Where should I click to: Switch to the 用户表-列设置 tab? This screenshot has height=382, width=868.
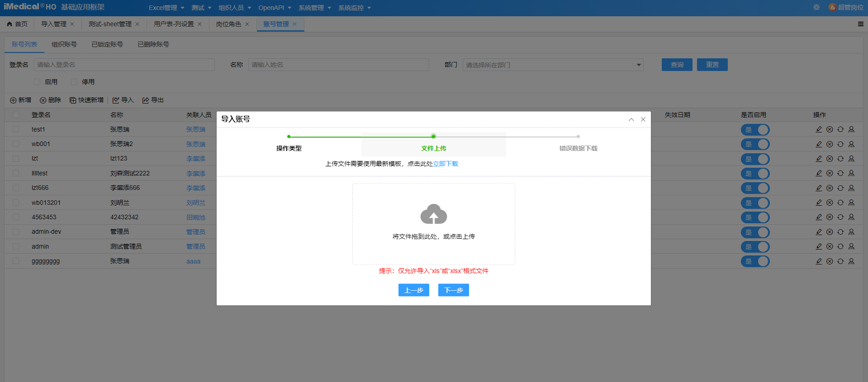pos(174,24)
